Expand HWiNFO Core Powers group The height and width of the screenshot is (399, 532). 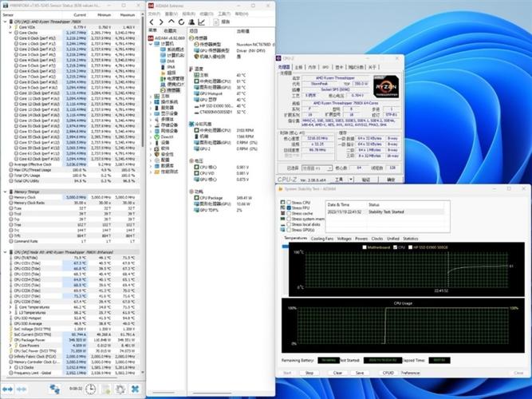(10, 346)
